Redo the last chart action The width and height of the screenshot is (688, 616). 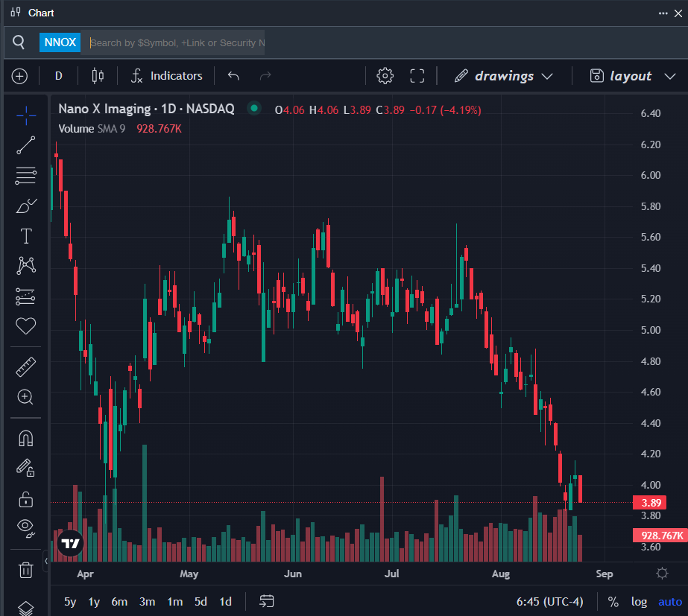tap(265, 76)
